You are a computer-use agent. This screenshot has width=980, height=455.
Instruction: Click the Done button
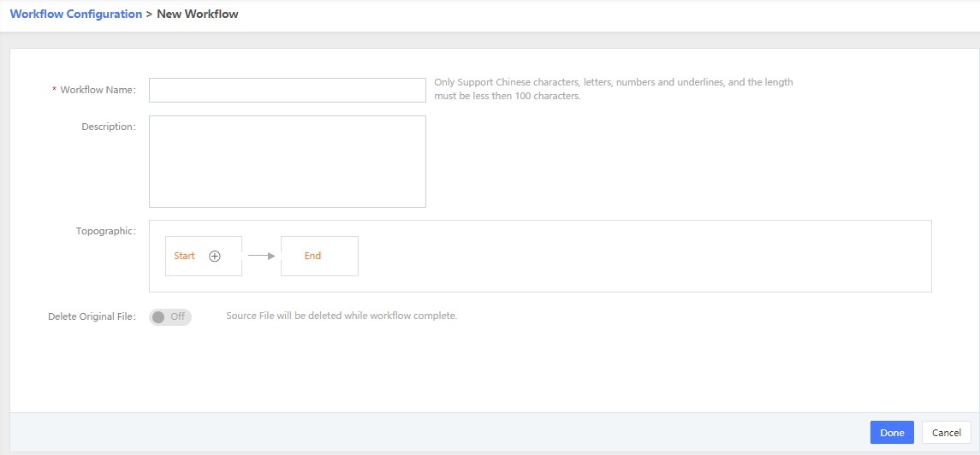[892, 433]
